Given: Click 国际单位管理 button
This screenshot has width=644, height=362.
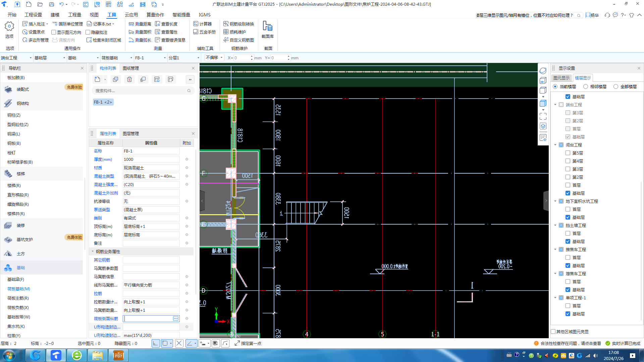Looking at the screenshot, I should coord(67,24).
